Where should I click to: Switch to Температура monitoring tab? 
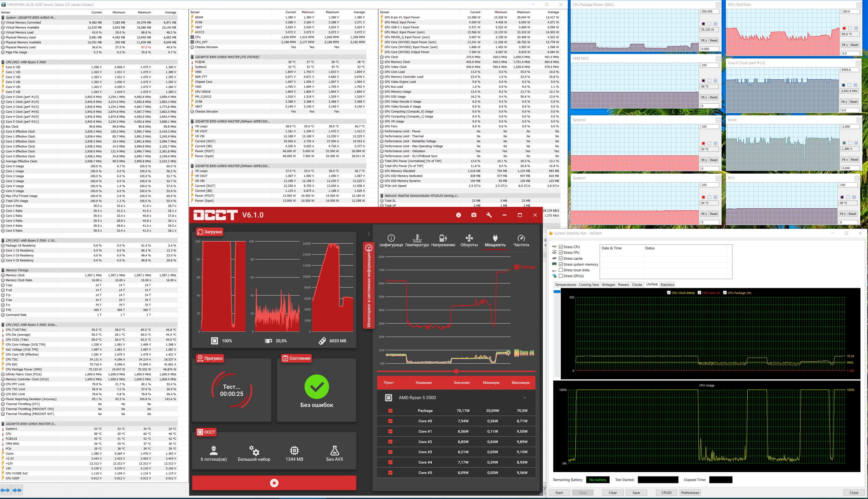tap(417, 240)
